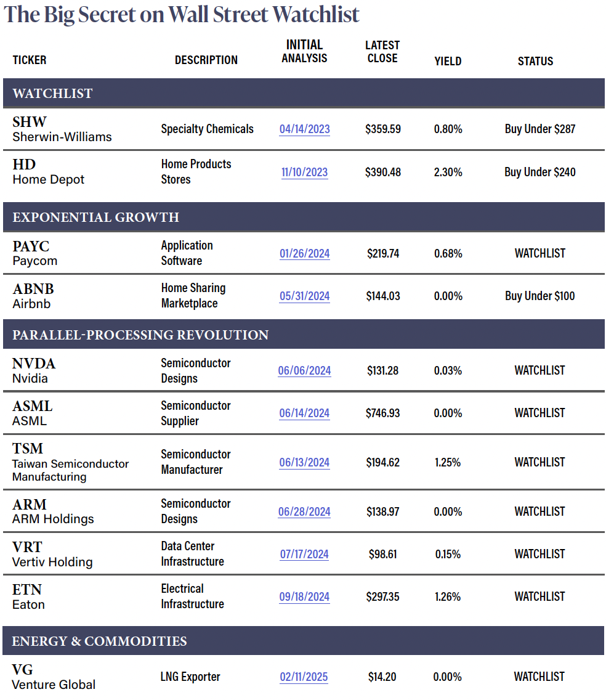This screenshot has height=700, width=606.
Task: Click Taiwan Semiconductor 06/13/2024 date link
Action: coord(304,463)
